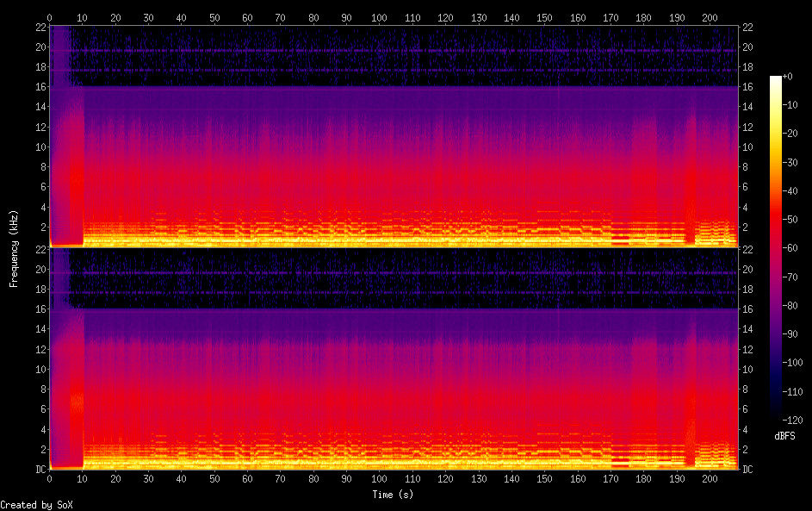The height and width of the screenshot is (511, 812).
Task: Click the "Frequency (kHz)" axis label
Action: (14, 248)
